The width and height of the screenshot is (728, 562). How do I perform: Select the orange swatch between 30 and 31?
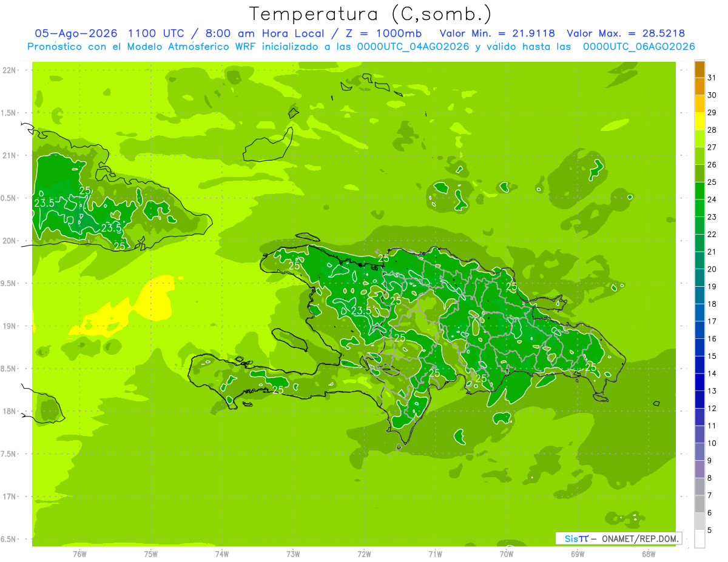pos(699,86)
